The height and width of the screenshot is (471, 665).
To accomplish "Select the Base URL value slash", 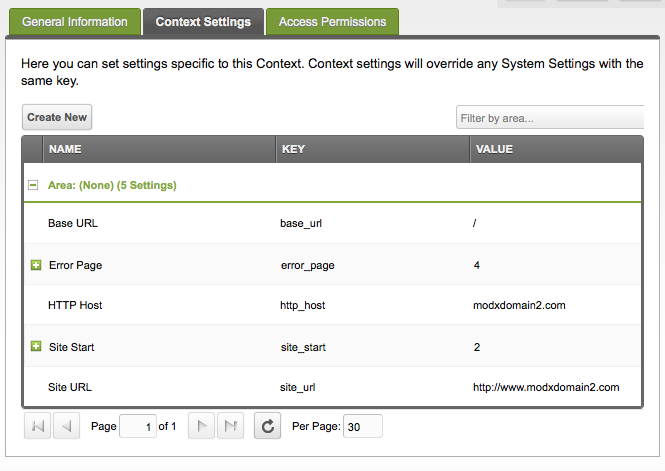I will coord(475,223).
